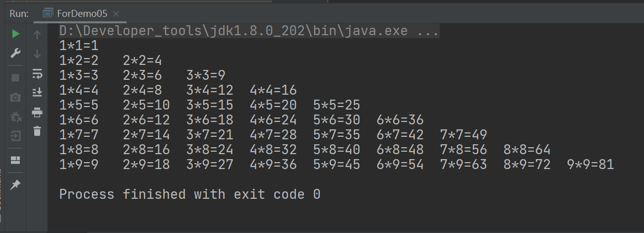The height and width of the screenshot is (233, 644).
Task: Open run configuration via the wrench icon
Action: pos(15,53)
